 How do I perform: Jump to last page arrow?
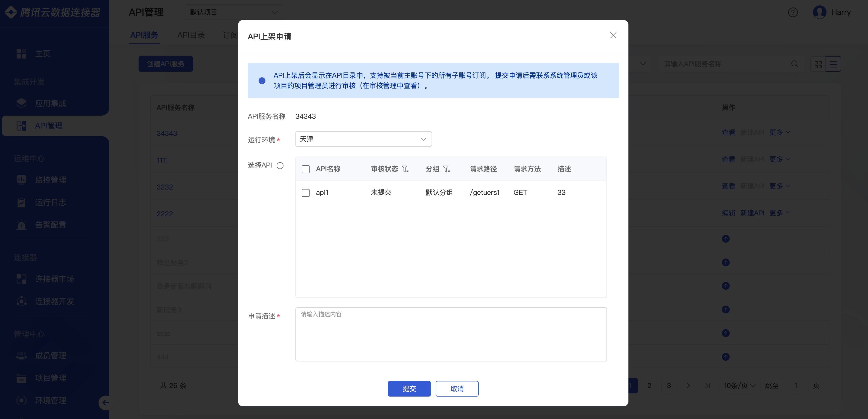coord(708,386)
